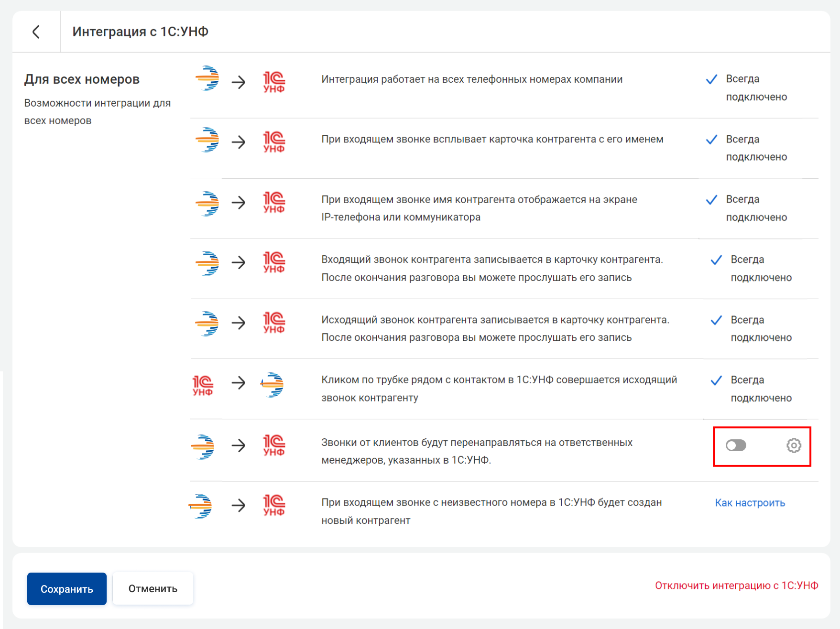Image resolution: width=840 pixels, height=629 pixels.
Task: Click the 1С:УНФ logo in the 'Кликом по трубке' row
Action: tap(203, 386)
